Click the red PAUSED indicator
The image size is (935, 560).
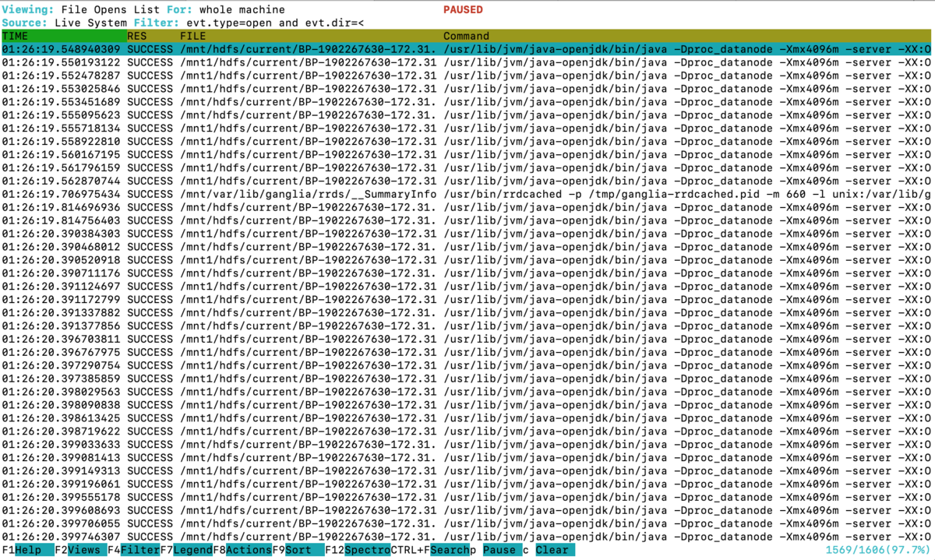click(x=463, y=9)
